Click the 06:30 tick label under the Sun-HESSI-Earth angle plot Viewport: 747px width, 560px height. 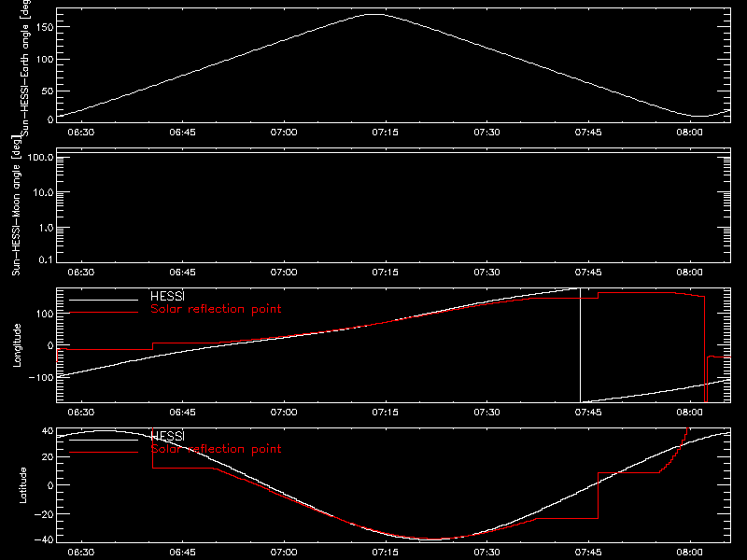click(x=81, y=133)
